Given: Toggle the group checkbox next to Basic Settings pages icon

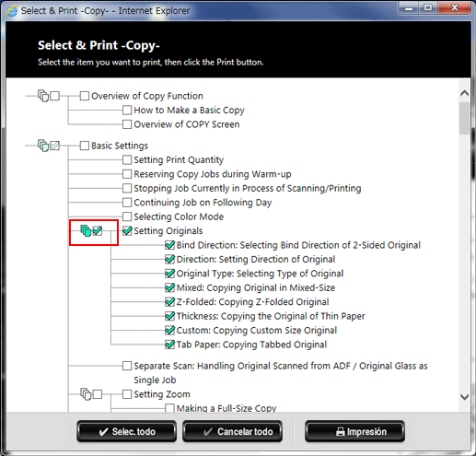Looking at the screenshot, I should coord(54,146).
